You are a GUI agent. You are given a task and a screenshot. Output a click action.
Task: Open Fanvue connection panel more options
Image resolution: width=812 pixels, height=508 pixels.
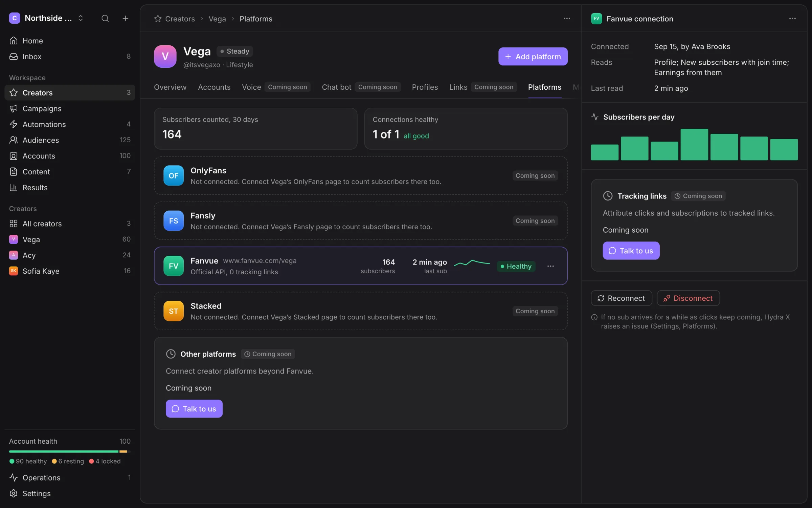pos(792,18)
